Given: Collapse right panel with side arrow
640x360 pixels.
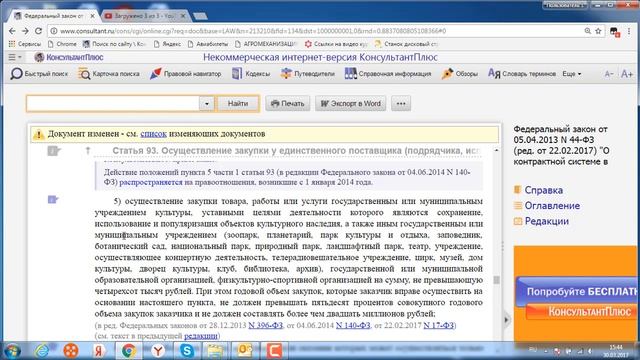Looking at the screenshot, I should tap(507, 320).
